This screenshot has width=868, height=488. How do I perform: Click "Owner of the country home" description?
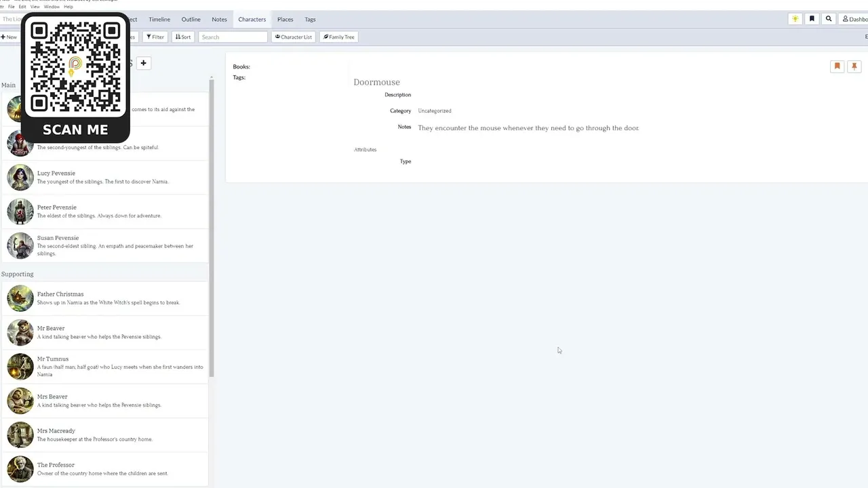tap(102, 473)
